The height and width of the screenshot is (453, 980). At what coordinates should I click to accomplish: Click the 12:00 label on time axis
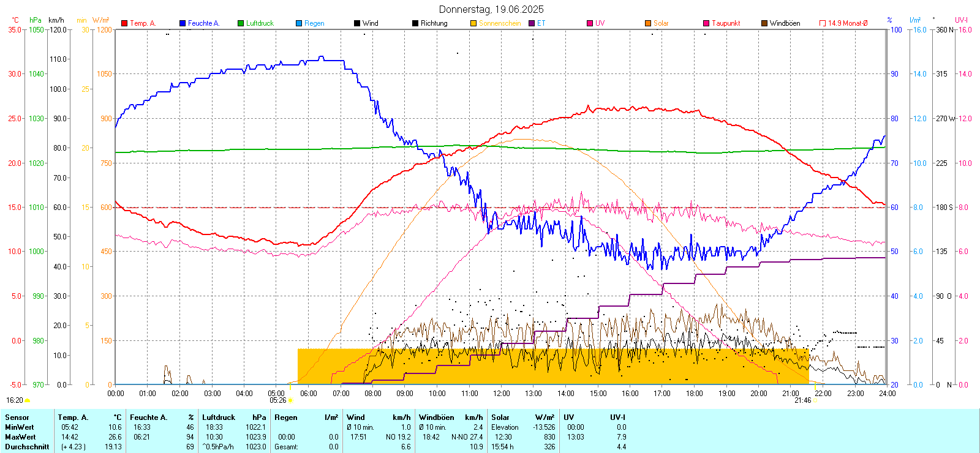(501, 394)
